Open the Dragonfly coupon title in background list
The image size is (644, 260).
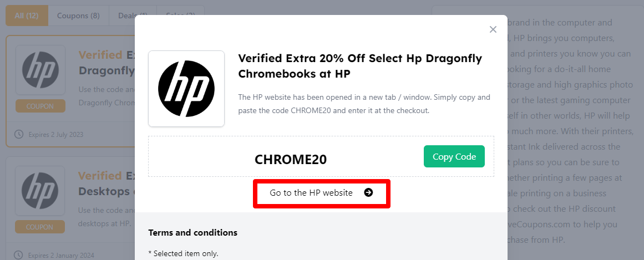pyautogui.click(x=107, y=63)
